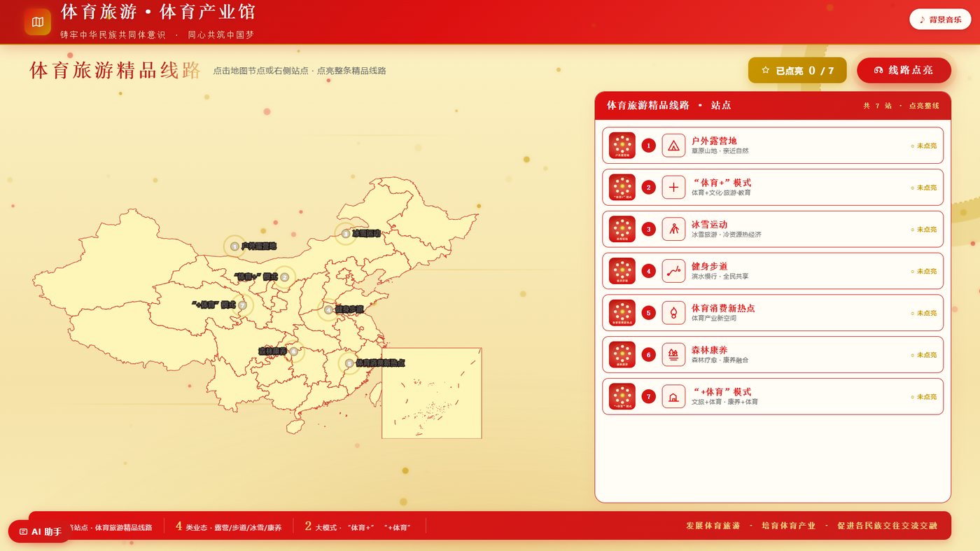Click the 体育旅游精品线路 page heading

pyautogui.click(x=115, y=71)
